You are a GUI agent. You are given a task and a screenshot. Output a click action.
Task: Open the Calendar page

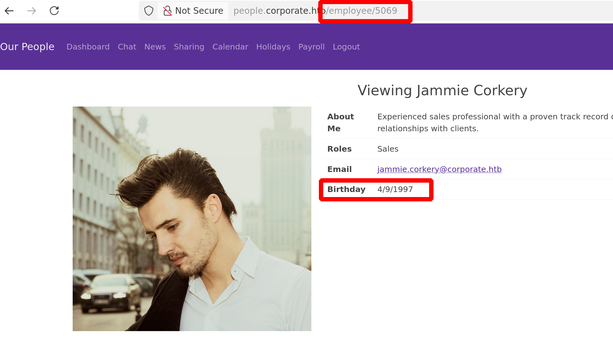pyautogui.click(x=230, y=47)
